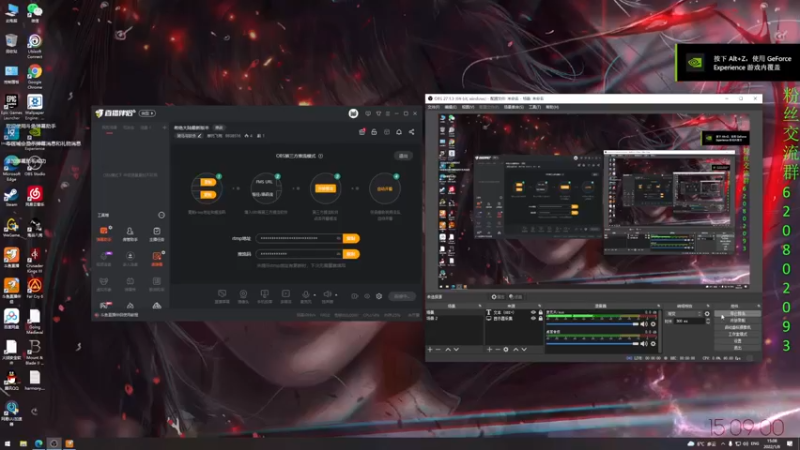The image size is (800, 450).
Task: Open source Properties button above OBS scenes panel
Action: pos(497,297)
